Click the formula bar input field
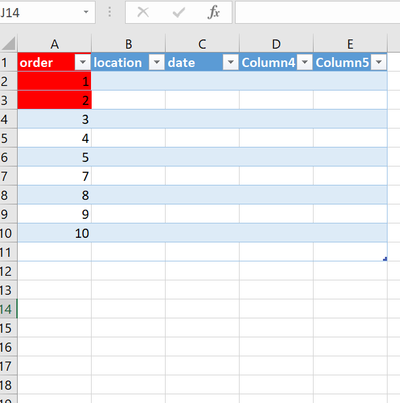Image resolution: width=400 pixels, height=403 pixels. 318,12
